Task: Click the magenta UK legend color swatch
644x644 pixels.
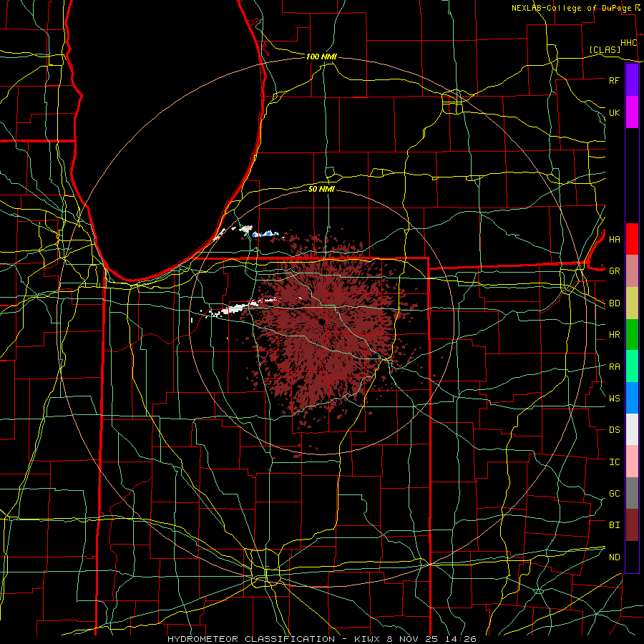Action: point(632,112)
